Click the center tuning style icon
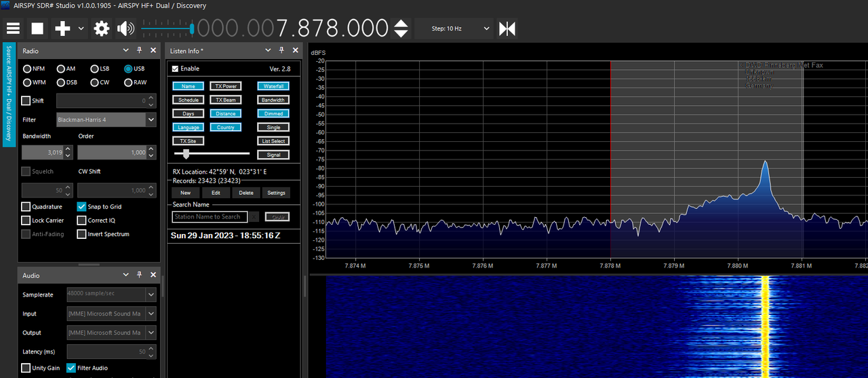This screenshot has width=868, height=378. click(507, 29)
